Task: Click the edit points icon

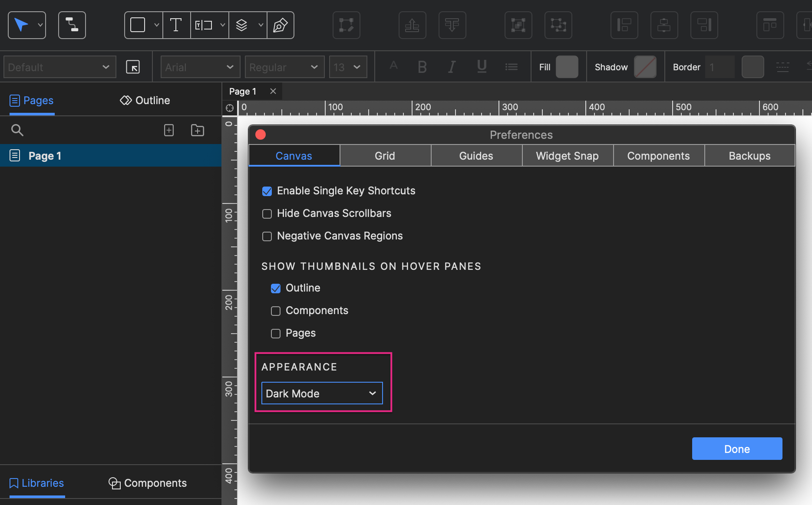Action: 347,25
